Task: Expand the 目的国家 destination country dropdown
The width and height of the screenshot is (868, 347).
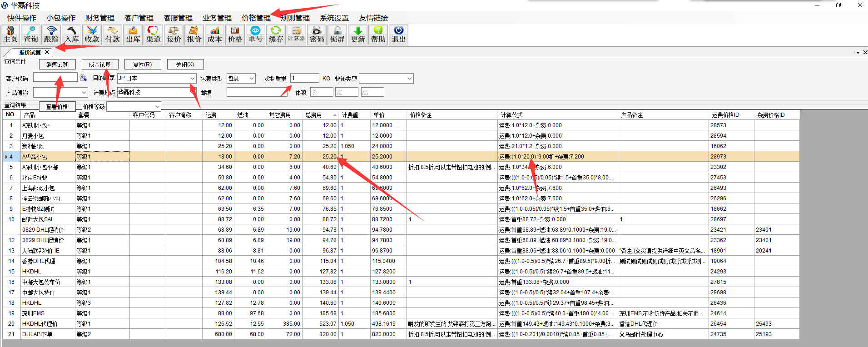Action: coord(192,79)
